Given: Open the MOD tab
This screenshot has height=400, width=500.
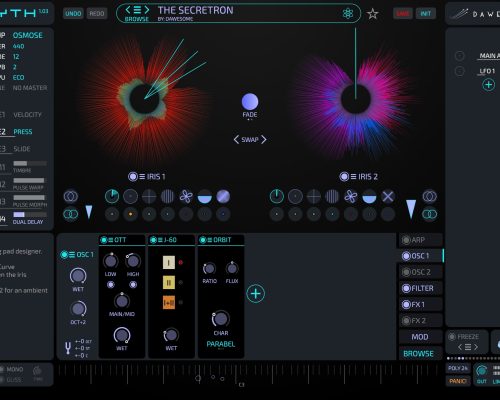Looking at the screenshot, I should tap(420, 337).
